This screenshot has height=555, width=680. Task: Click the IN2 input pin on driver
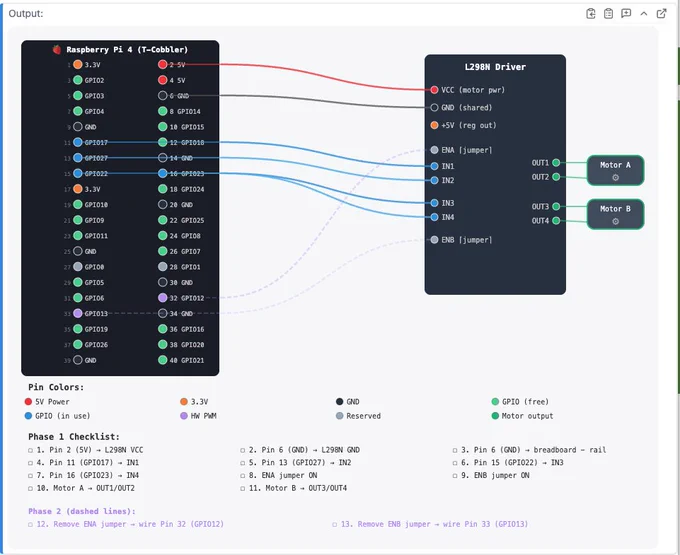[434, 180]
